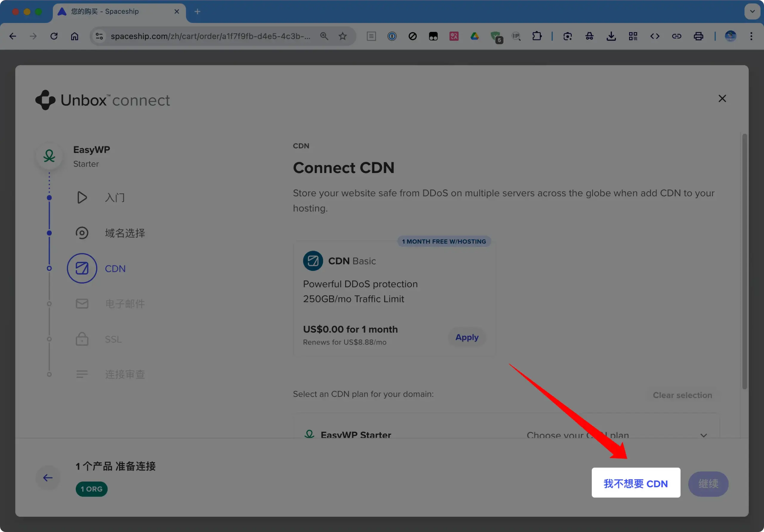The height and width of the screenshot is (532, 764).
Task: Click the dialog vertical scrollbar
Action: tap(744, 261)
